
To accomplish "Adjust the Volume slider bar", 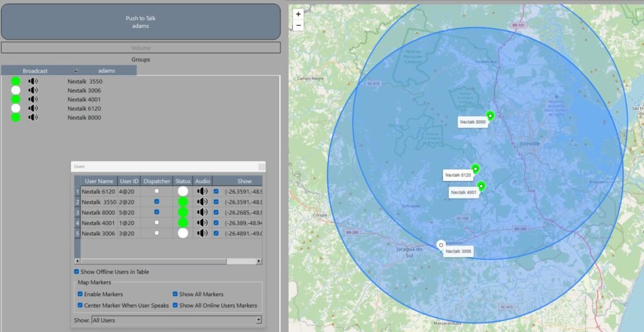I will coord(141,48).
